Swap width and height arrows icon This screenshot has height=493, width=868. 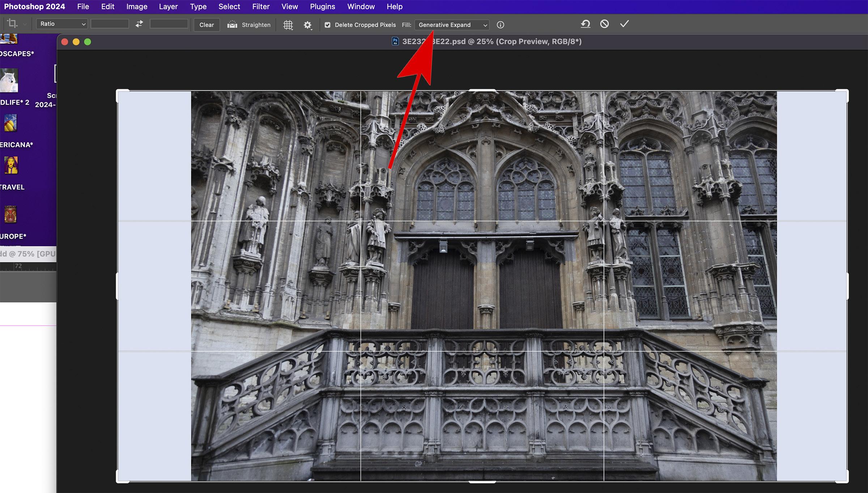pos(139,24)
